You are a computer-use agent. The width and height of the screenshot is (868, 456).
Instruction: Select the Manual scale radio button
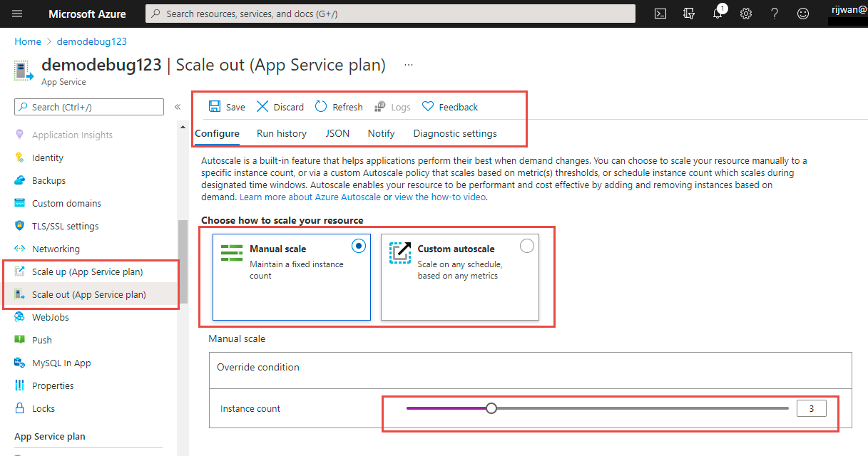pos(359,246)
